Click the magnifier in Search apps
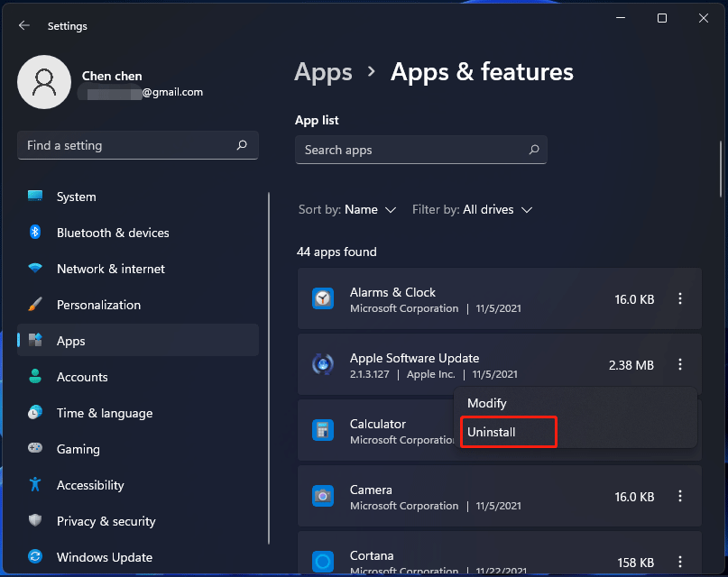 [534, 150]
